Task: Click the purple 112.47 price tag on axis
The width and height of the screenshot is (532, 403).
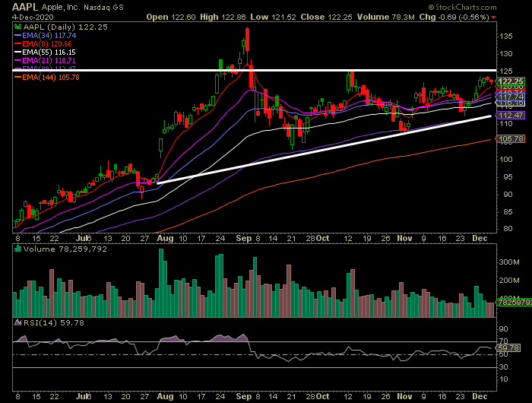Action: 511,116
